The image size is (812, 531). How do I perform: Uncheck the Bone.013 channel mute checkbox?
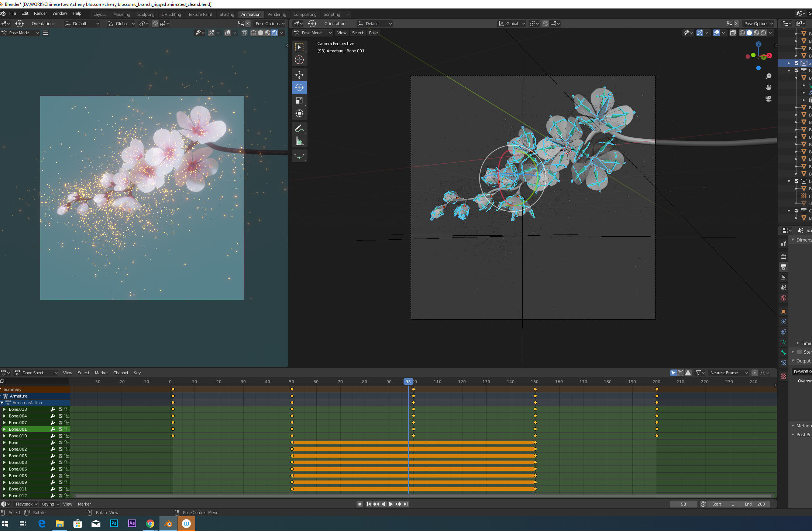pos(61,409)
